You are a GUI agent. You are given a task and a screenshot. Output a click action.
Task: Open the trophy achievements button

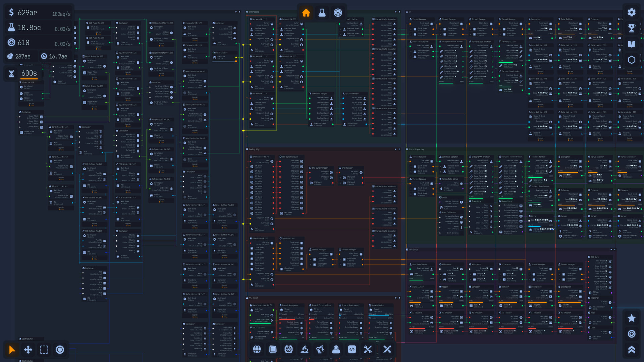point(631,28)
